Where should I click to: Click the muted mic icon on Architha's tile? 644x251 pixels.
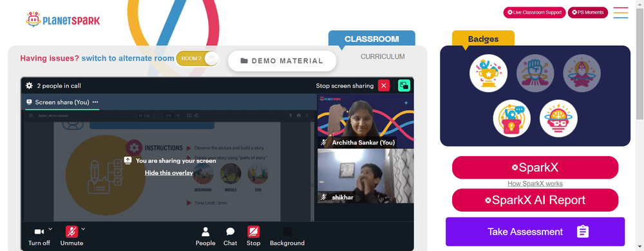click(x=324, y=143)
